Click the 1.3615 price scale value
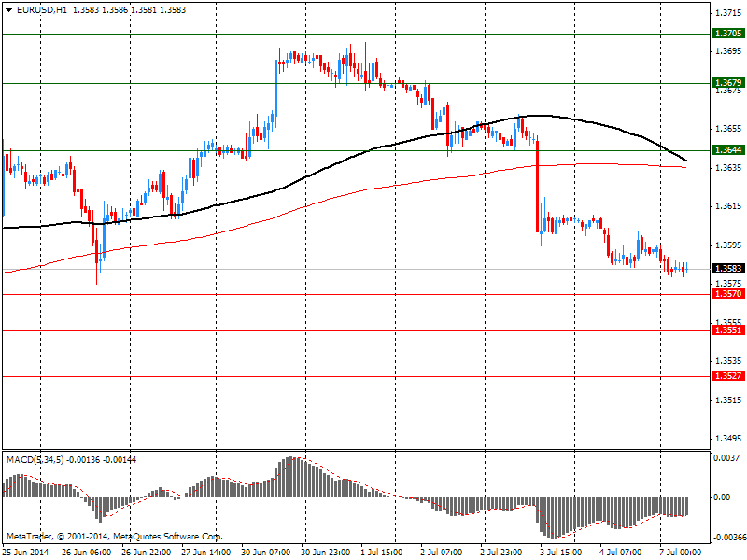747x560 pixels. tap(729, 206)
